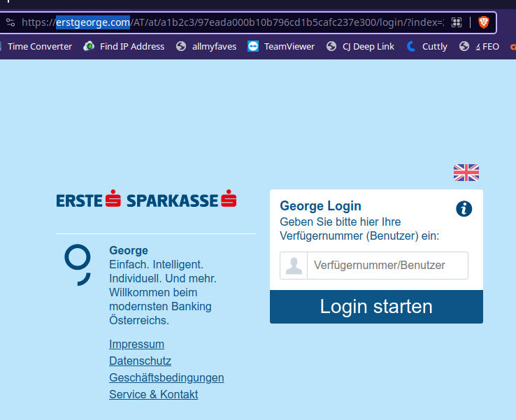The image size is (516, 420).
Task: Click the Cuttly crescent bookmark icon
Action: click(411, 46)
